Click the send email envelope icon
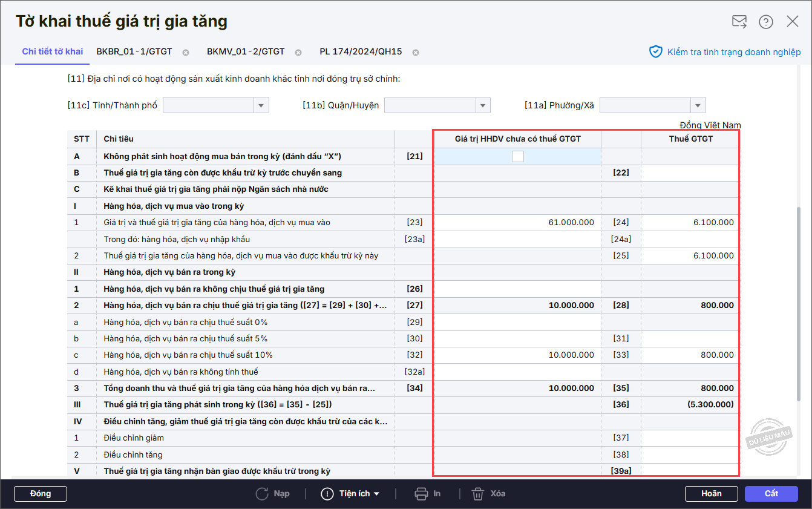This screenshot has height=509, width=812. click(739, 22)
